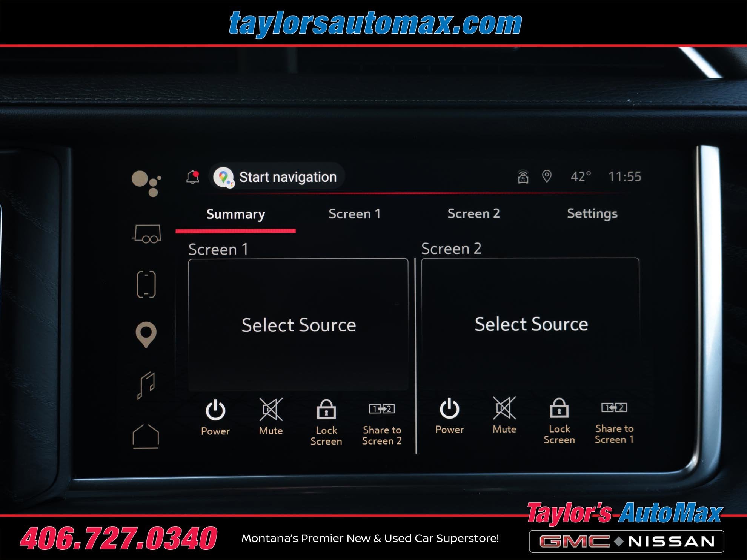Open the trailer icon in the sidebar
The height and width of the screenshot is (560, 747).
147,234
